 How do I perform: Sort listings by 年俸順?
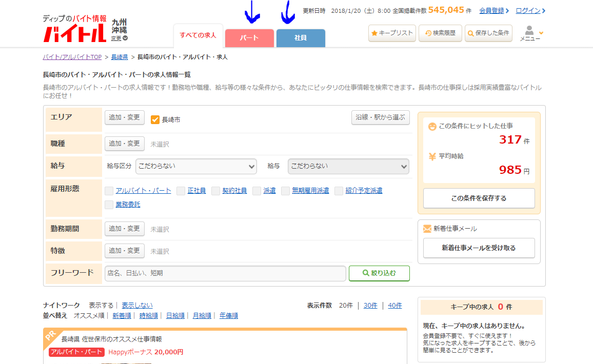(x=229, y=316)
